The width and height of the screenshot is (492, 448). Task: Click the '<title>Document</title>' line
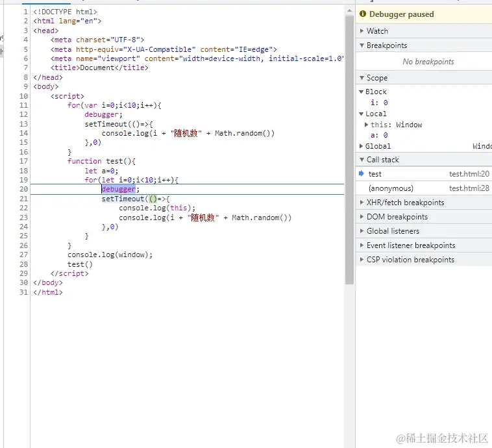pos(99,68)
